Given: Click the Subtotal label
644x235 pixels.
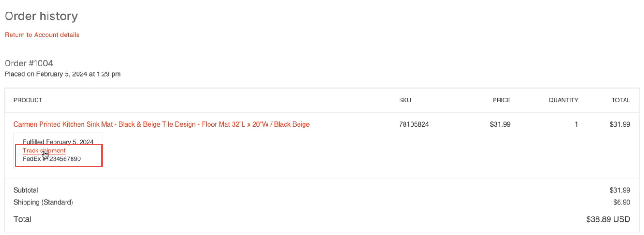Looking at the screenshot, I should (26, 190).
